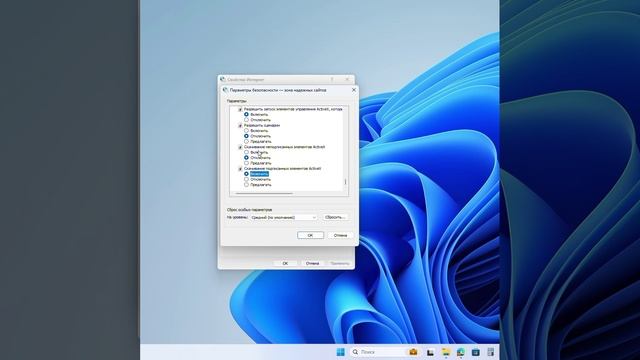Click icon beside Скачивание подписанных элементов ActiveX
Screen dimensions: 640x360
240,169
